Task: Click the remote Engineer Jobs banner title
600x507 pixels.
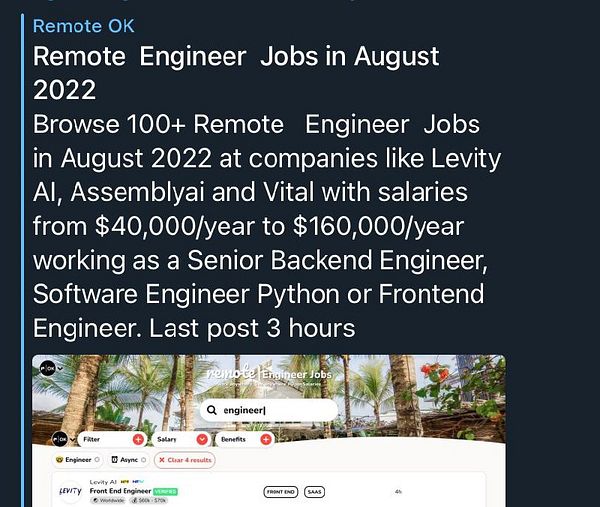Action: 269,374
